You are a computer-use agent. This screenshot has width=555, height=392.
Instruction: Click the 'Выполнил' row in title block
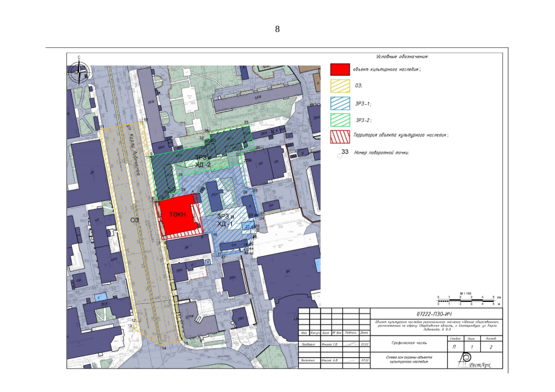click(x=307, y=360)
